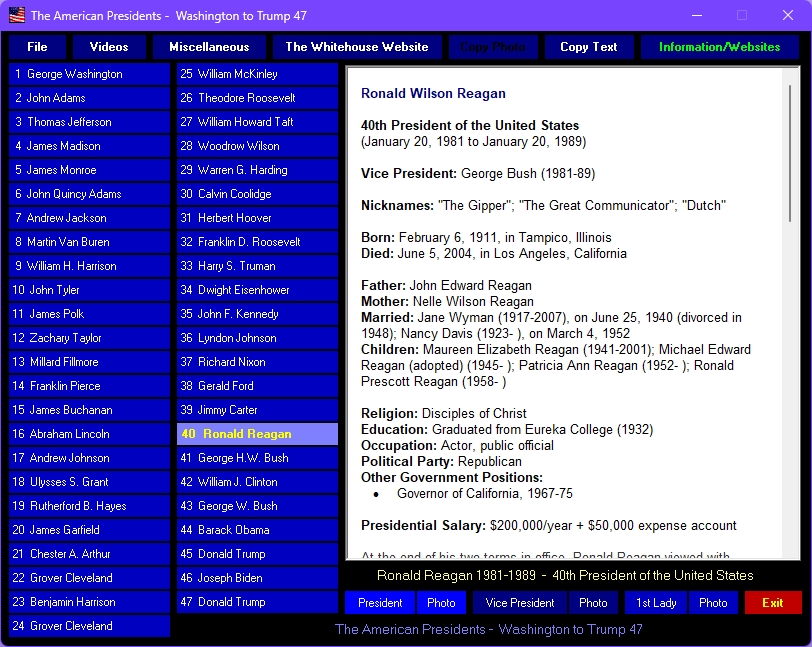Select 24 Grover Cleveland
Image resolution: width=812 pixels, height=647 pixels.
tap(89, 626)
